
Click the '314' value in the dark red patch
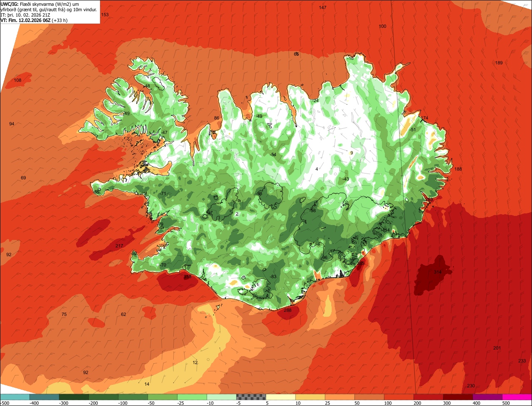pos(437,272)
